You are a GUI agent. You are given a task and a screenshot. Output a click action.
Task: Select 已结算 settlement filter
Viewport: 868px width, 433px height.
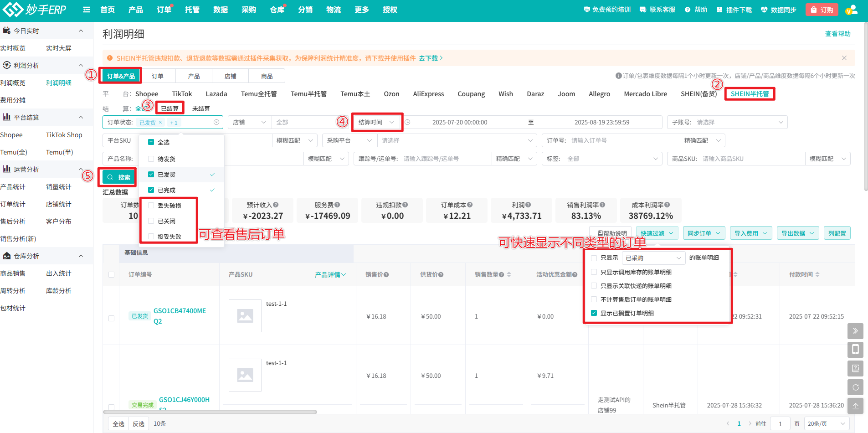(x=169, y=108)
